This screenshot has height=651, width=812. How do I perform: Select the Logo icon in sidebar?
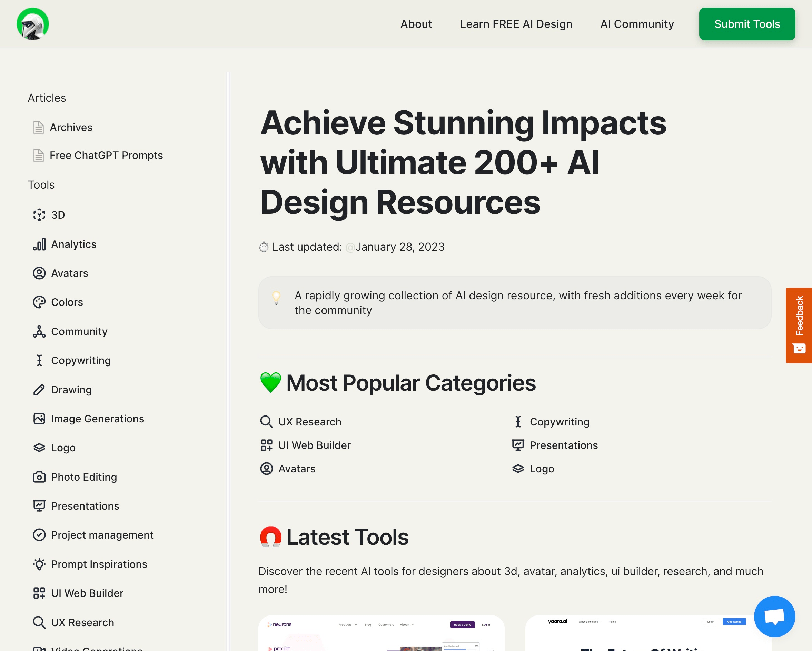click(39, 448)
